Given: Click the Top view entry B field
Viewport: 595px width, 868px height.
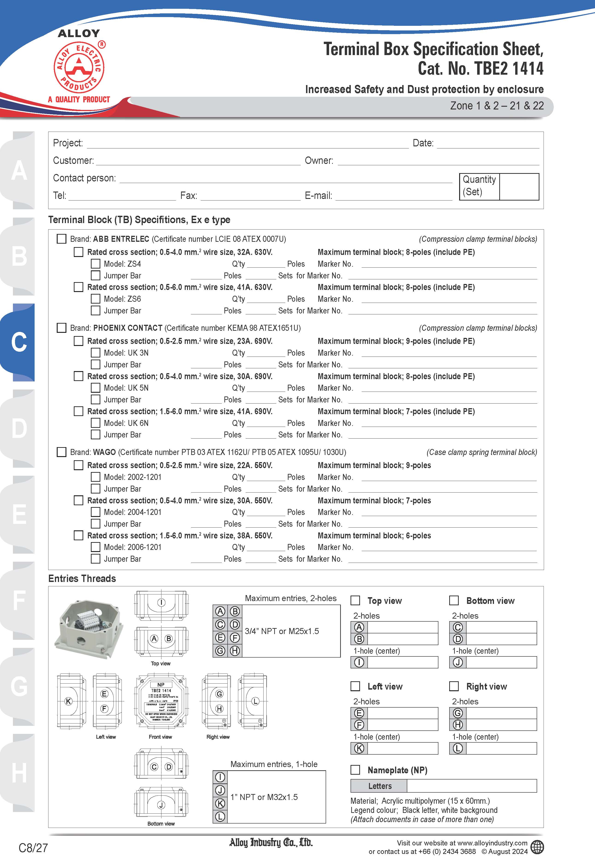Looking at the screenshot, I should (403, 639).
